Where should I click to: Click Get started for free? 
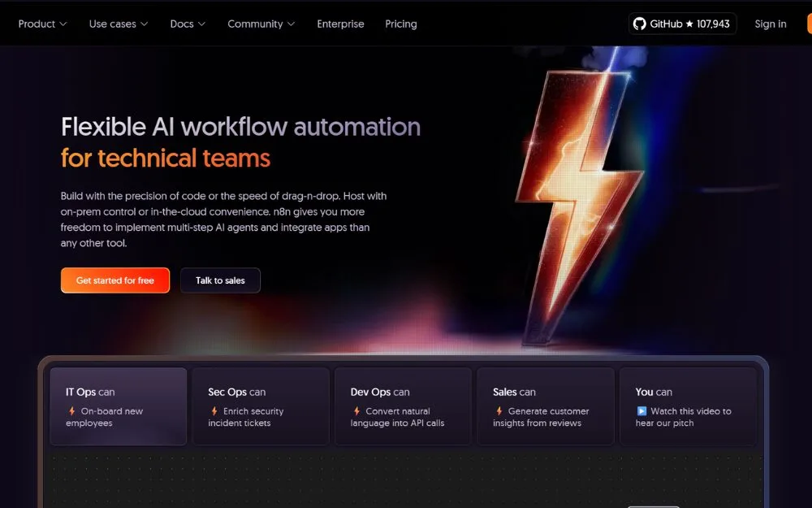pyautogui.click(x=115, y=280)
